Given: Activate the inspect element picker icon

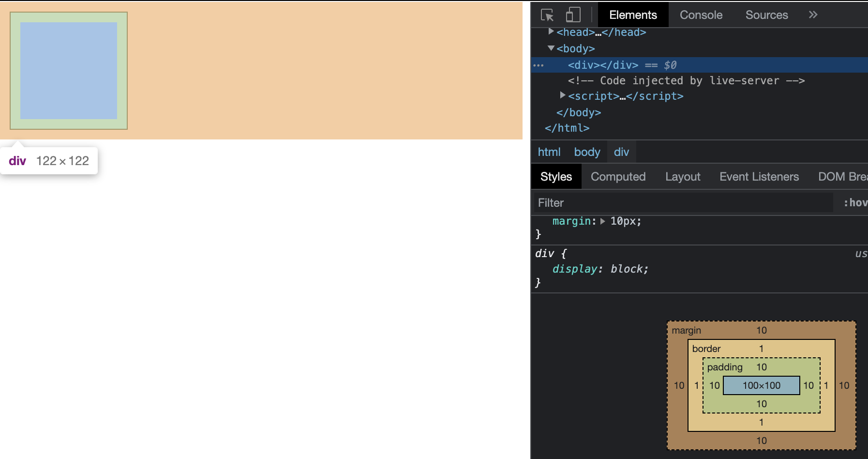Looking at the screenshot, I should click(547, 15).
